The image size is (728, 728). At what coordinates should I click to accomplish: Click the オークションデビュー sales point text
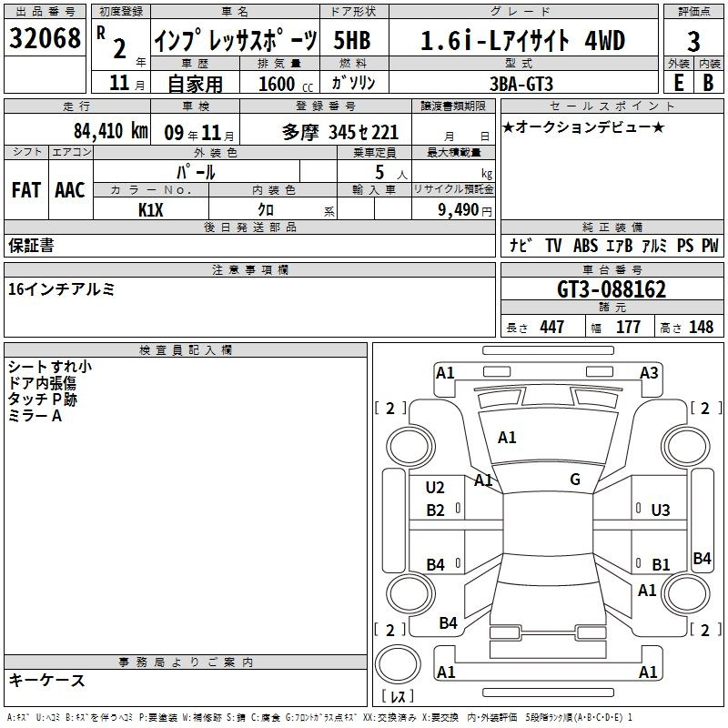coord(583,126)
